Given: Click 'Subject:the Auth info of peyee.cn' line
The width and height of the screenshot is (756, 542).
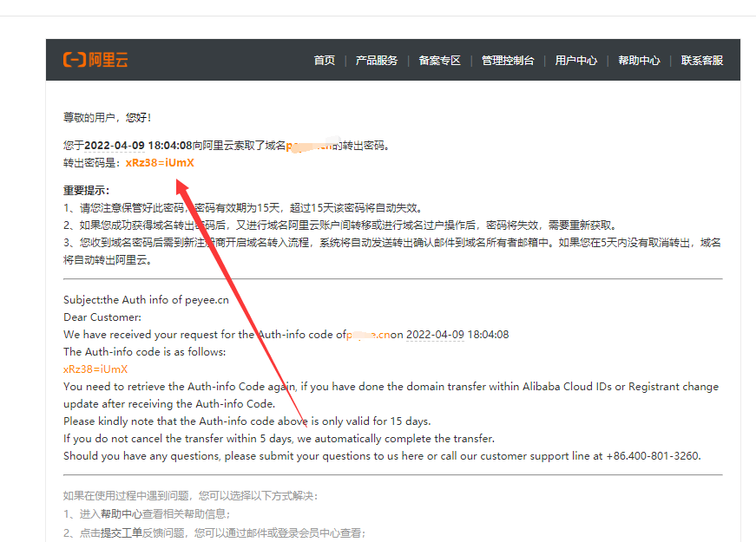Looking at the screenshot, I should tap(146, 300).
